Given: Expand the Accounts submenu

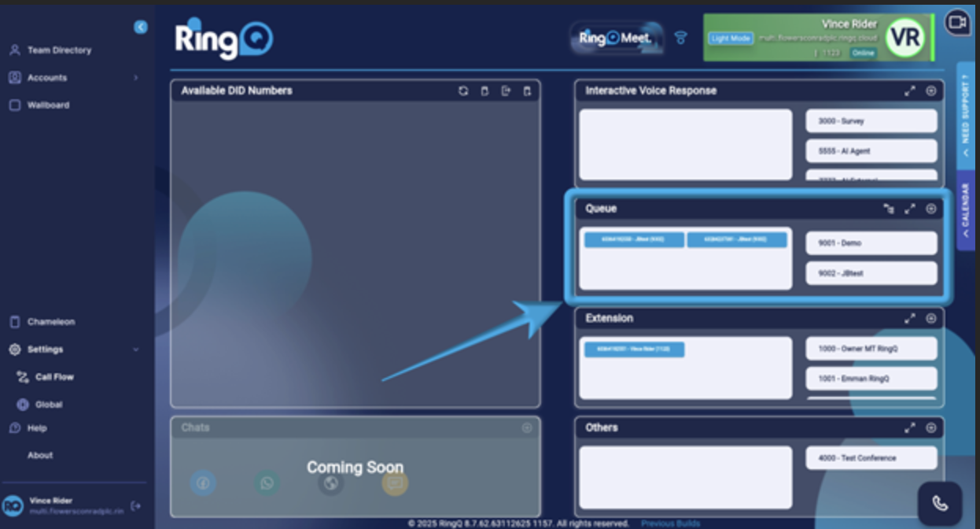Looking at the screenshot, I should pyautogui.click(x=137, y=77).
